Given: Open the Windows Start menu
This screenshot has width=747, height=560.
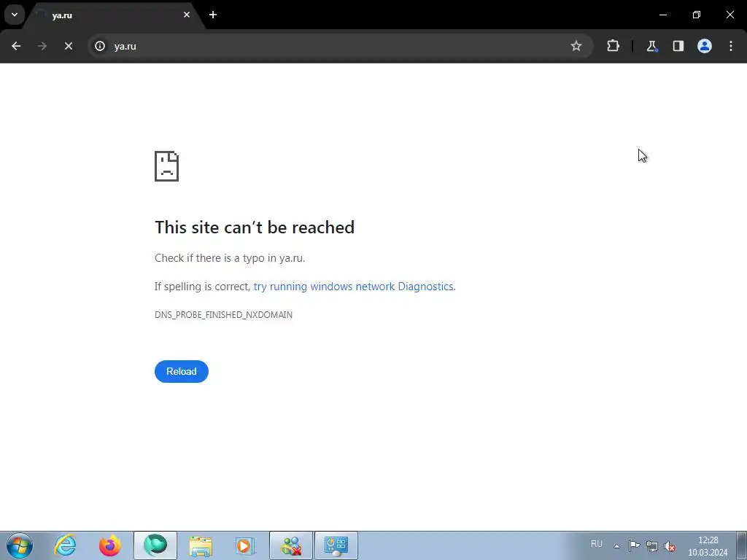Looking at the screenshot, I should click(x=20, y=545).
